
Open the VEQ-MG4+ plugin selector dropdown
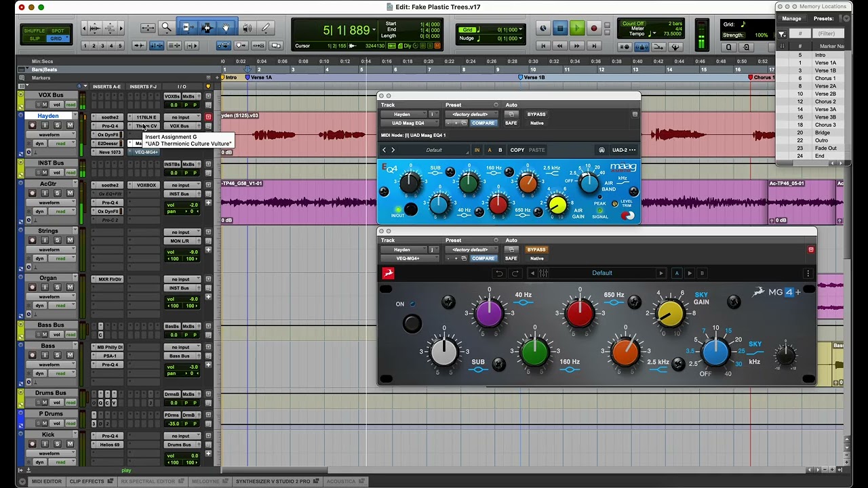(x=409, y=258)
